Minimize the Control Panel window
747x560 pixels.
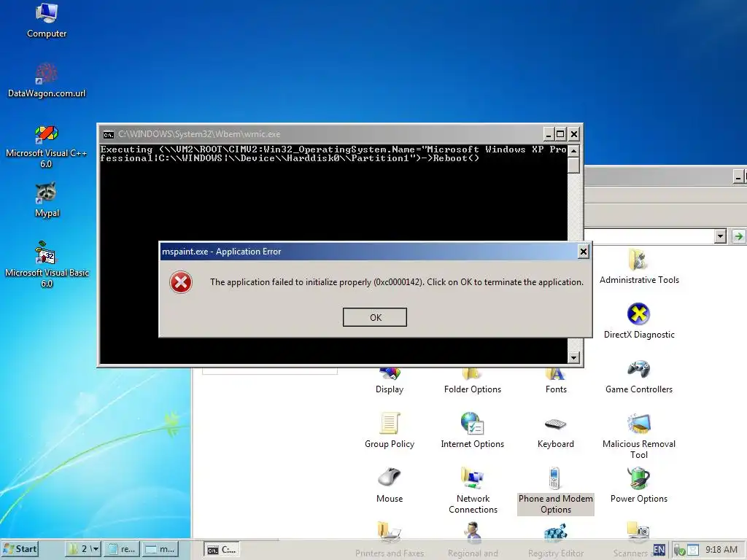pyautogui.click(x=738, y=177)
